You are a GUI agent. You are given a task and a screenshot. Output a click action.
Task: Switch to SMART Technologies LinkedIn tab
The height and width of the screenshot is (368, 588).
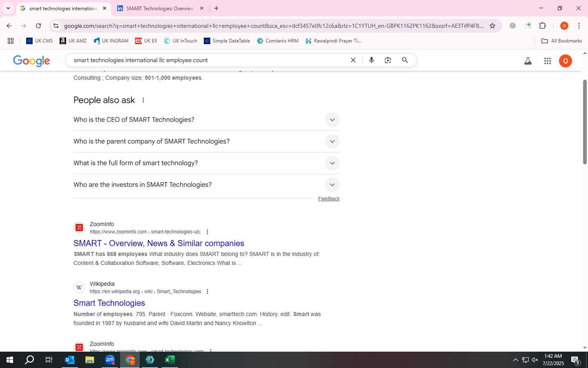point(160,8)
